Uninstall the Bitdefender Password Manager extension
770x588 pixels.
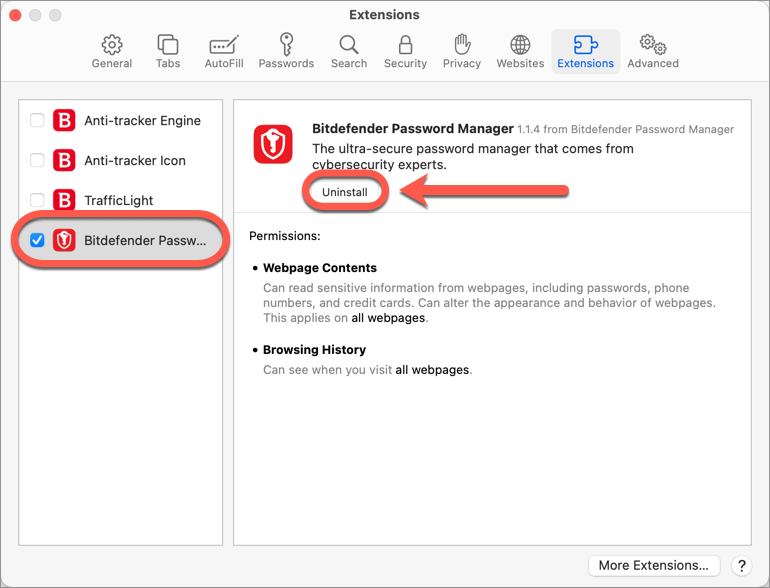click(x=345, y=192)
